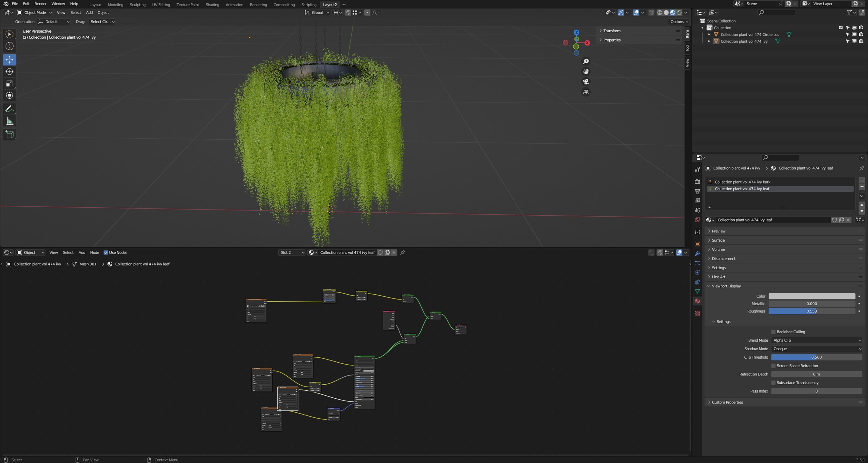Hide ivy object in viewport

[x=854, y=41]
